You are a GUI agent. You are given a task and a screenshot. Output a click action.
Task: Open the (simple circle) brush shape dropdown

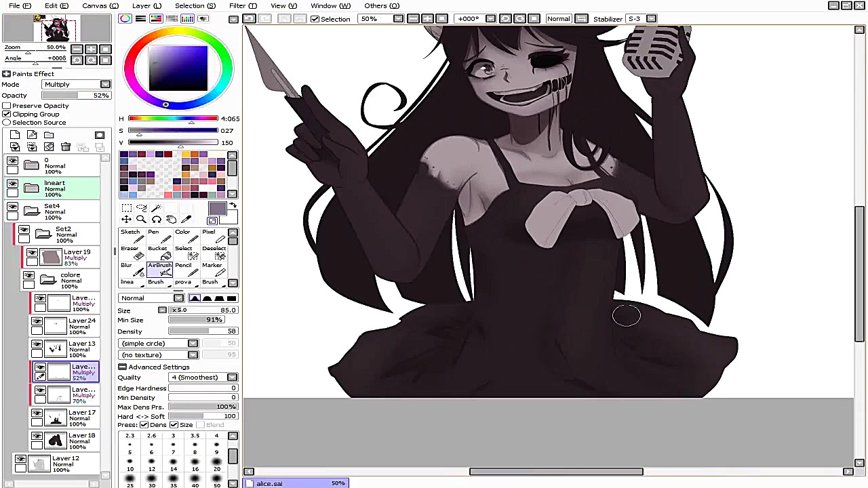point(159,344)
